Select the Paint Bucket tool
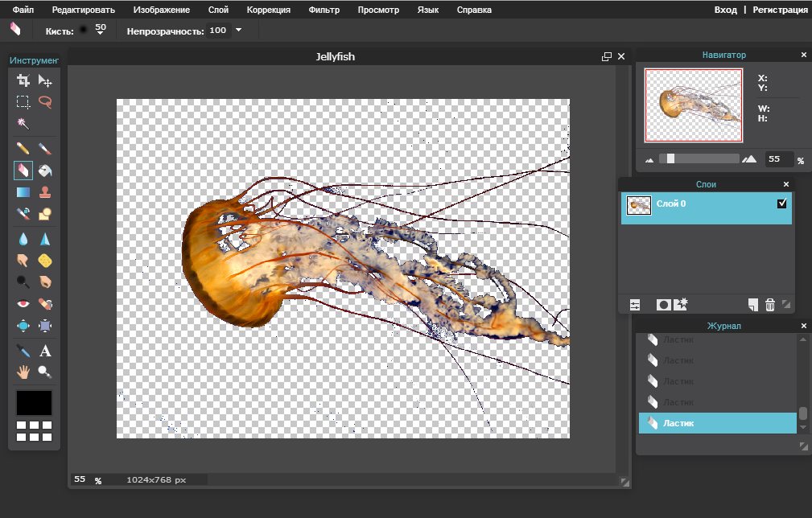 (45, 171)
